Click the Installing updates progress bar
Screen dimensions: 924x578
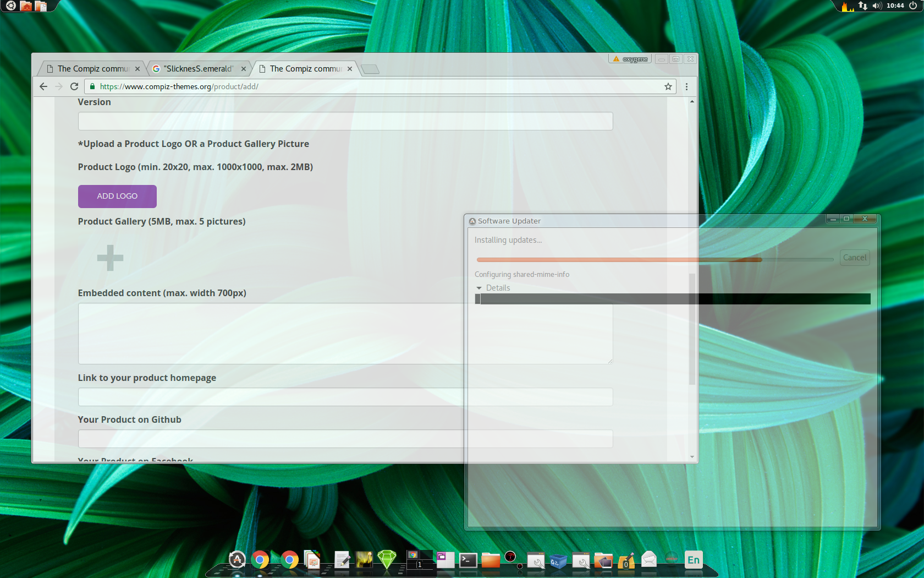tap(655, 259)
